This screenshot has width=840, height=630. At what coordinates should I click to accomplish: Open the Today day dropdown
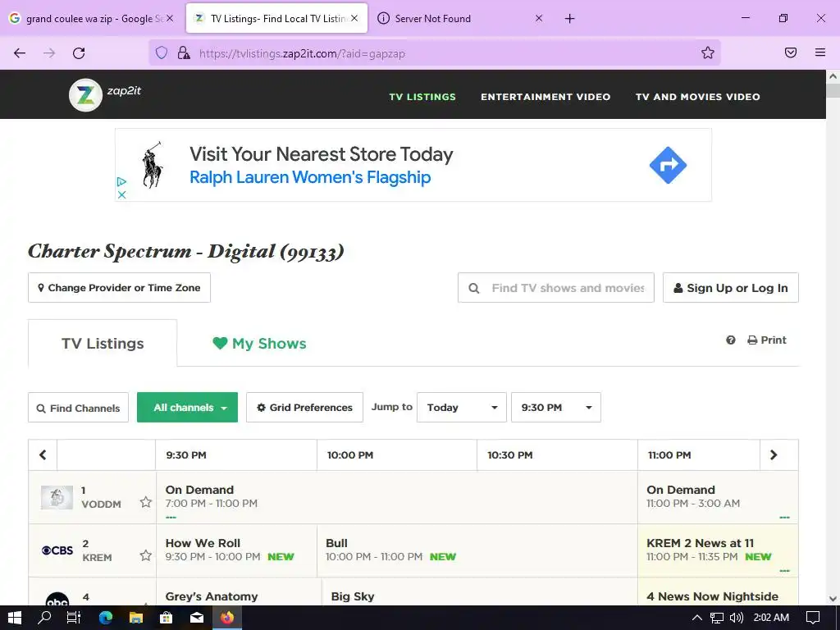tap(462, 408)
